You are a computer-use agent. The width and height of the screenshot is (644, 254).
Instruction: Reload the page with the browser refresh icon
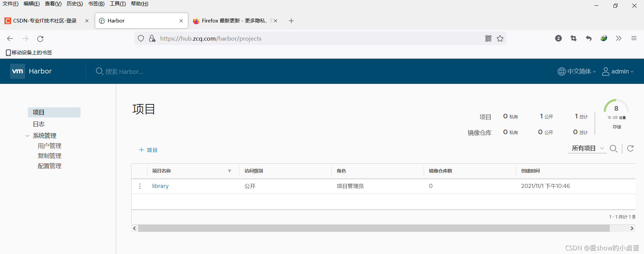pos(40,39)
